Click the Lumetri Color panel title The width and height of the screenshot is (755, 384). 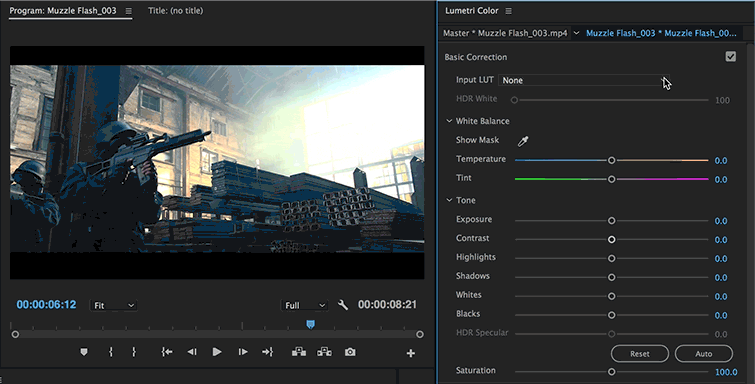[471, 11]
